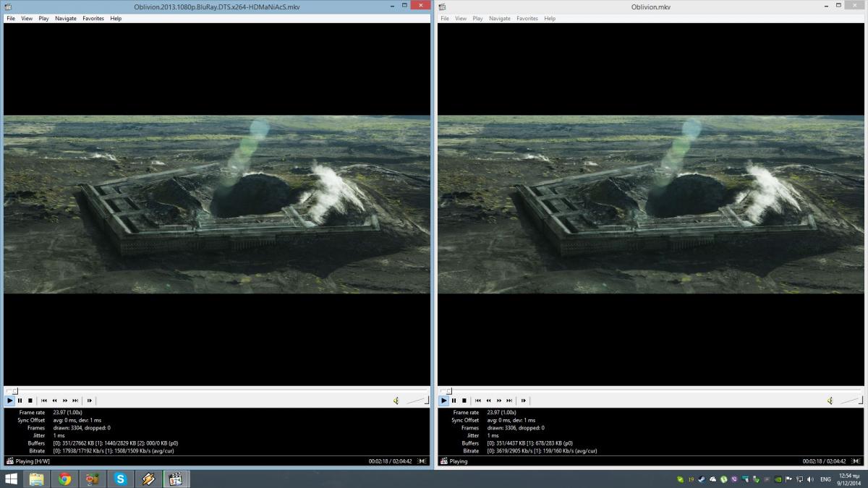Open Help menu in right Oblivion.mkv window

[x=550, y=18]
